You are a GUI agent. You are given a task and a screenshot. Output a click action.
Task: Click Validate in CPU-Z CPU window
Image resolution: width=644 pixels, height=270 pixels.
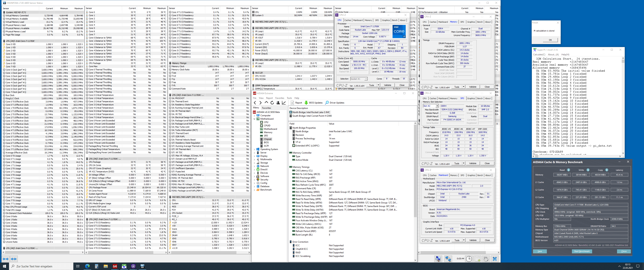[x=387, y=85]
